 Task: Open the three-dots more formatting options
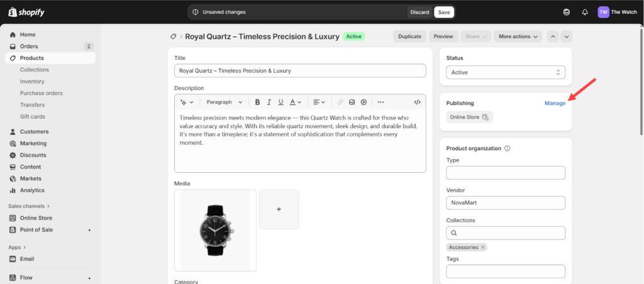tap(380, 102)
